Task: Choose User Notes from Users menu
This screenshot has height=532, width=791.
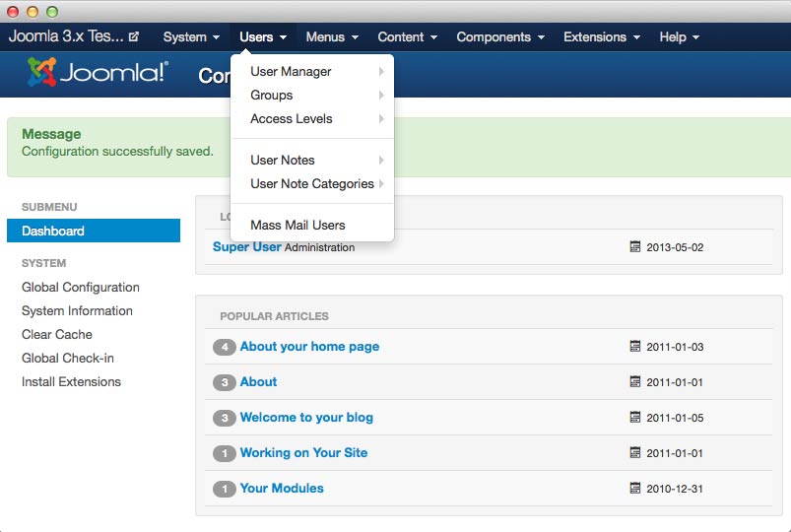Action: [x=283, y=161]
